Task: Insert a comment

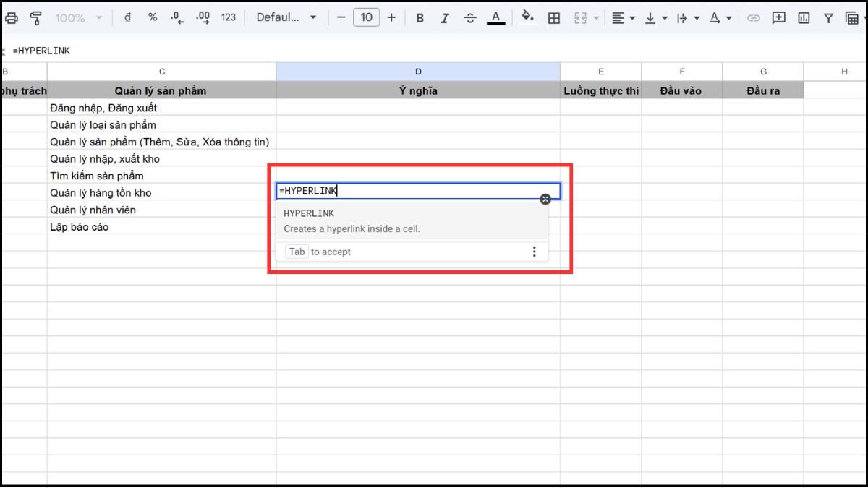Action: click(x=779, y=17)
